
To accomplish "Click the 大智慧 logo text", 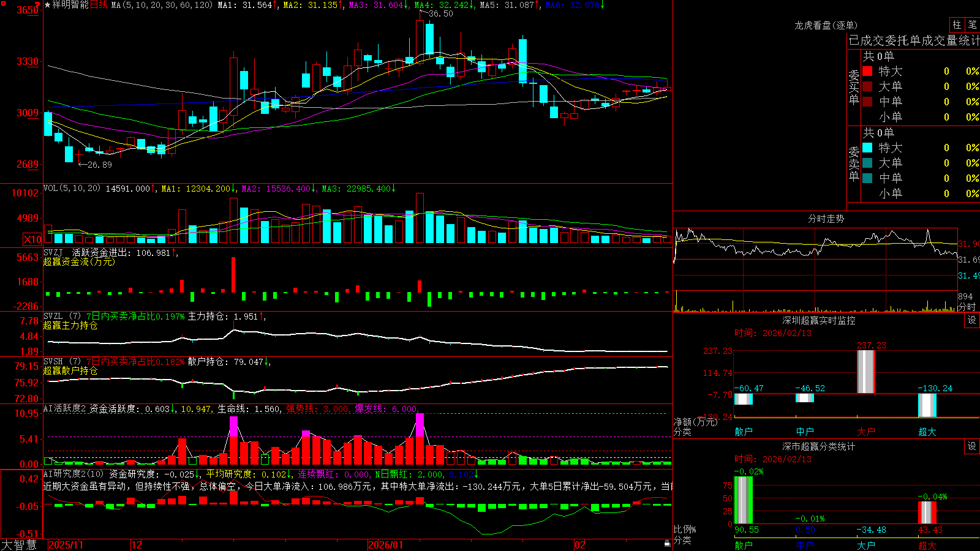I will click(20, 545).
